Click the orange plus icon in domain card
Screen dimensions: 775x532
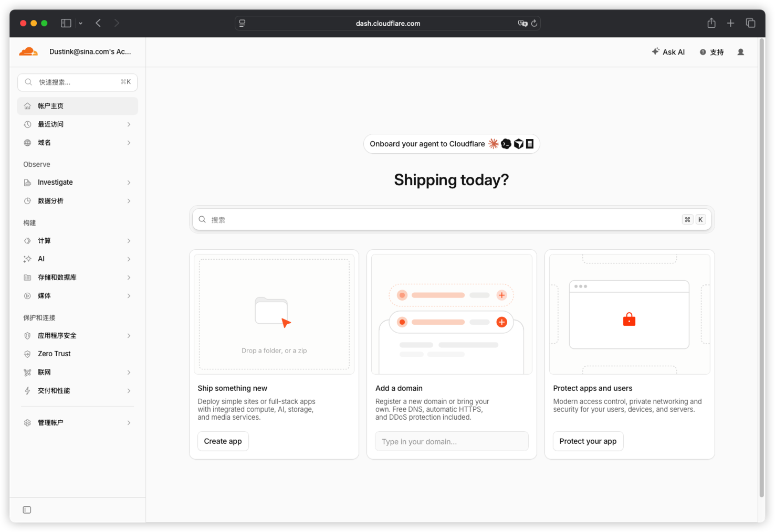502,322
